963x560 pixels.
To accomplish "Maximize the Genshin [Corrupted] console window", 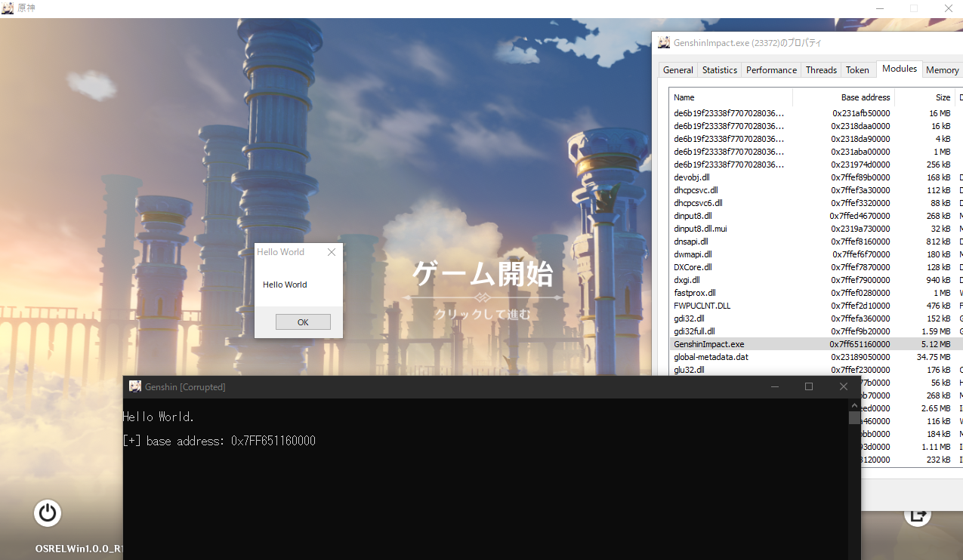I will (x=809, y=386).
